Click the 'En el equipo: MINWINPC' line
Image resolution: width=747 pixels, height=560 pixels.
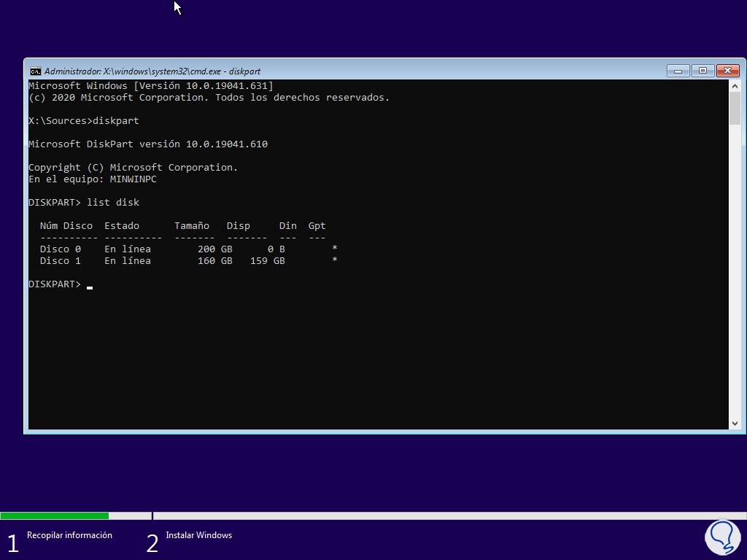coord(93,179)
